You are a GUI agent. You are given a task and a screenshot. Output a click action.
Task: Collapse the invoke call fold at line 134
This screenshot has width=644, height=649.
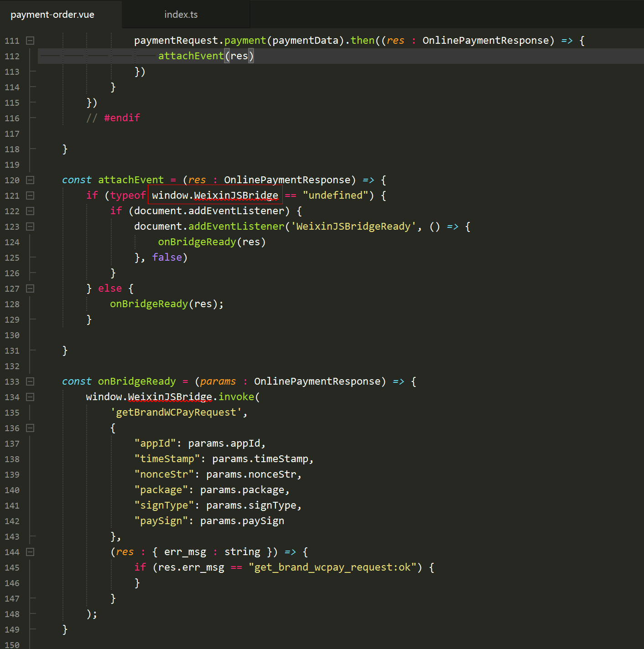click(30, 397)
